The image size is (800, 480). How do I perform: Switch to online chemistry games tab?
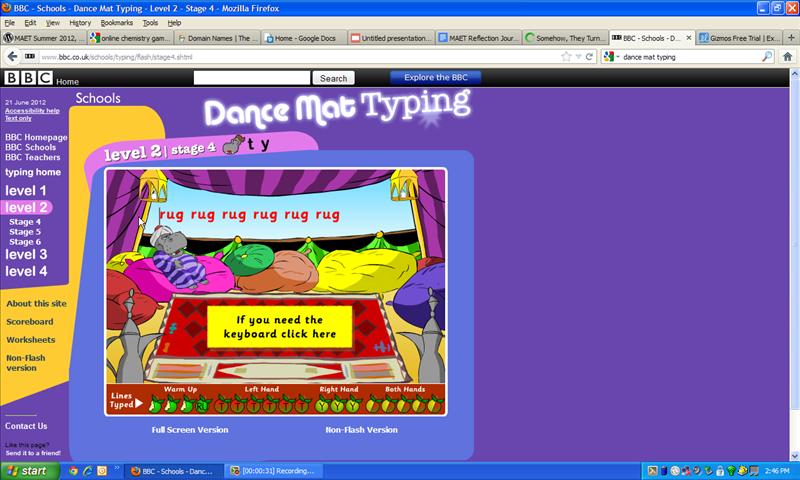(x=131, y=38)
